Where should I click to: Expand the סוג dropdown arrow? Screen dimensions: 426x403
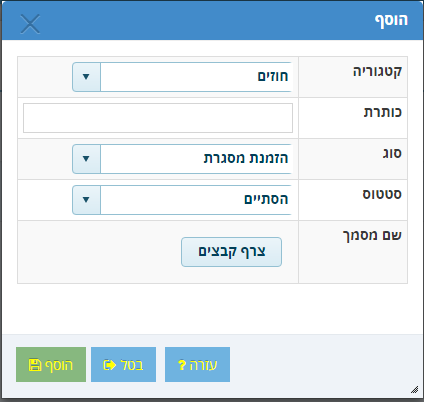86,159
